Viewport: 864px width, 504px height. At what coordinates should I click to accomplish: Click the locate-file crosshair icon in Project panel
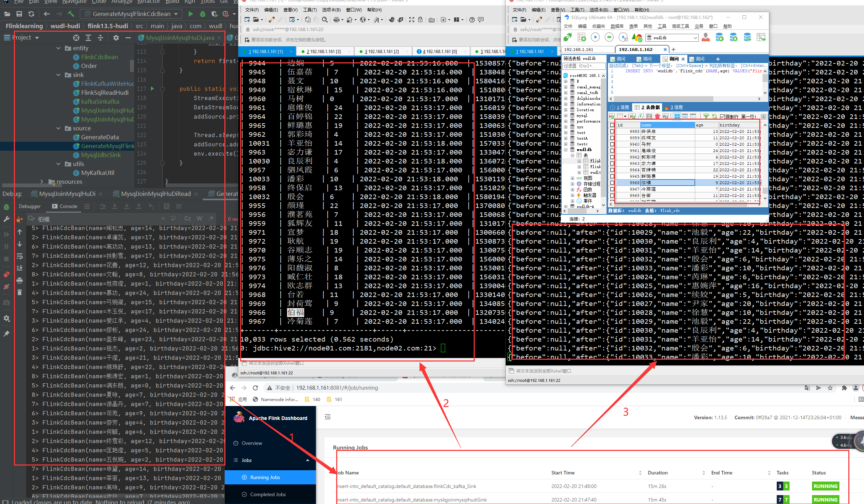pyautogui.click(x=76, y=37)
